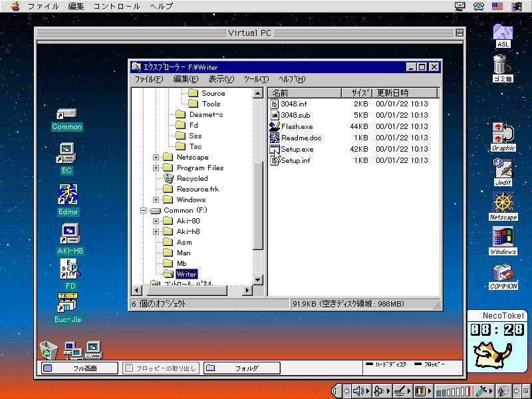This screenshot has width=532, height=399.
Task: Collapse the Virtual PC window with its collapse box
Action: (x=460, y=33)
